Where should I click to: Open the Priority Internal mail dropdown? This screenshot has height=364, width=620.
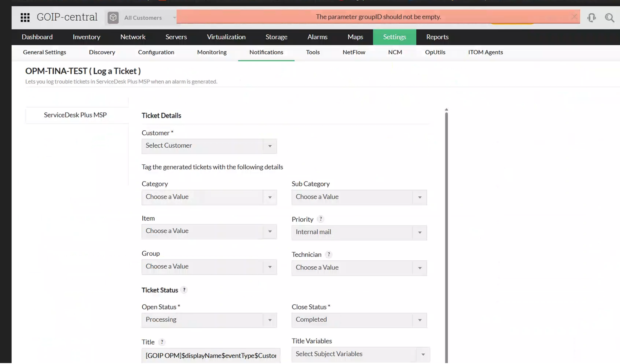(359, 232)
